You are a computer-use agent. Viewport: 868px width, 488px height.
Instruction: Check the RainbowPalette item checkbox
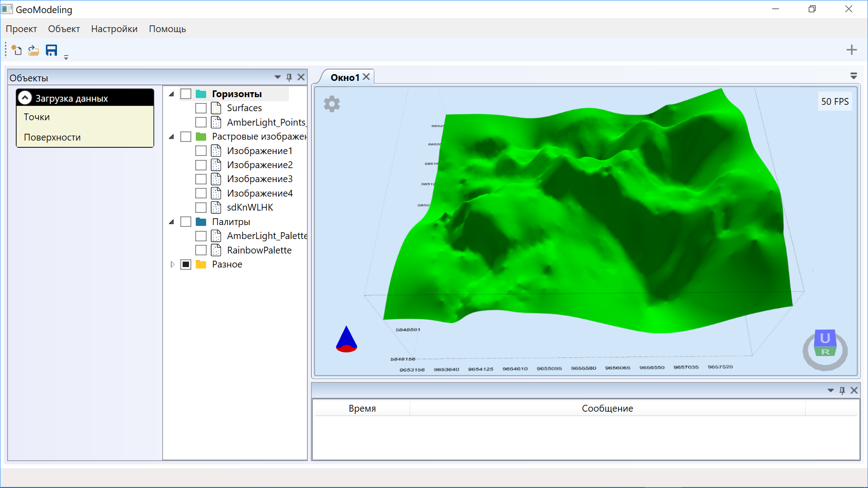point(201,250)
